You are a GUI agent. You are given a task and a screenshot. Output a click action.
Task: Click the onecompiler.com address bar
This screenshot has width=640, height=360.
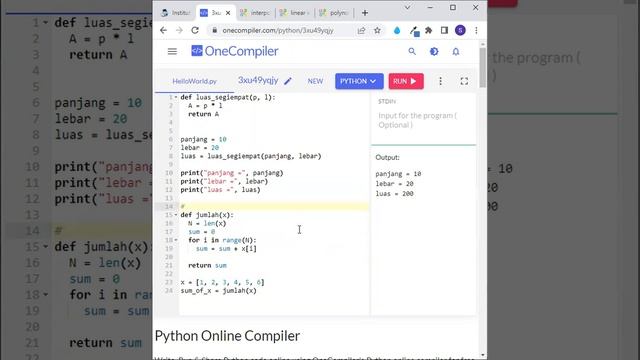(x=278, y=30)
